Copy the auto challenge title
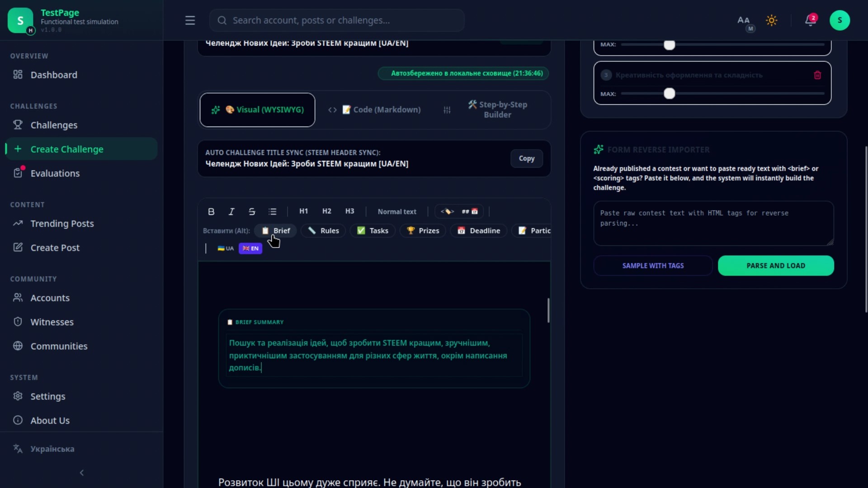The image size is (868, 488). click(527, 158)
